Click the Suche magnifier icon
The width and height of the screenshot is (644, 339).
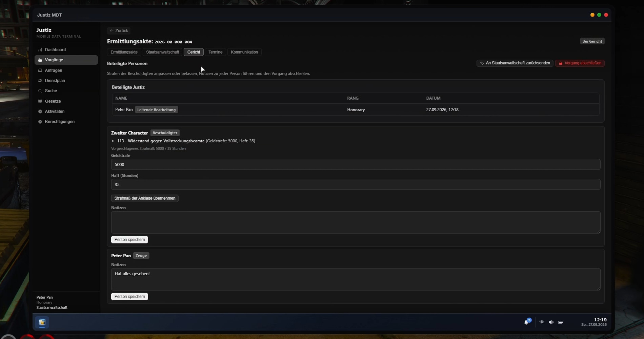40,91
